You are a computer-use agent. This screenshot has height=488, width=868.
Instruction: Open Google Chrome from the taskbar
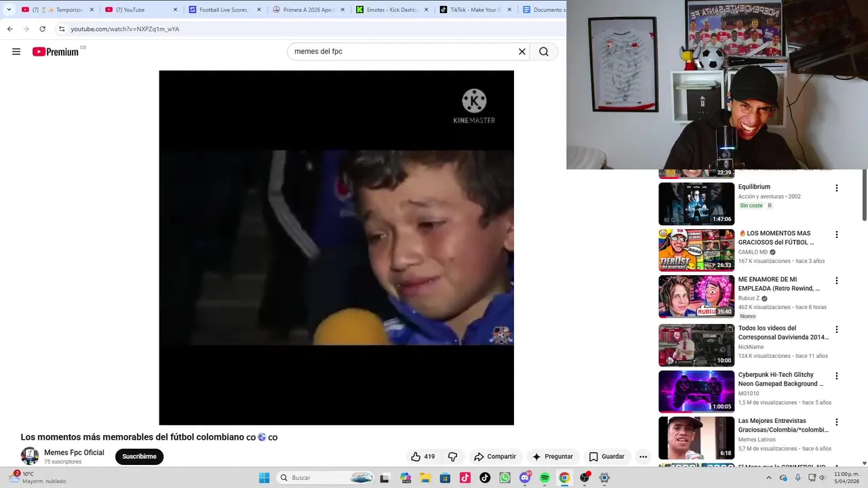pyautogui.click(x=564, y=478)
